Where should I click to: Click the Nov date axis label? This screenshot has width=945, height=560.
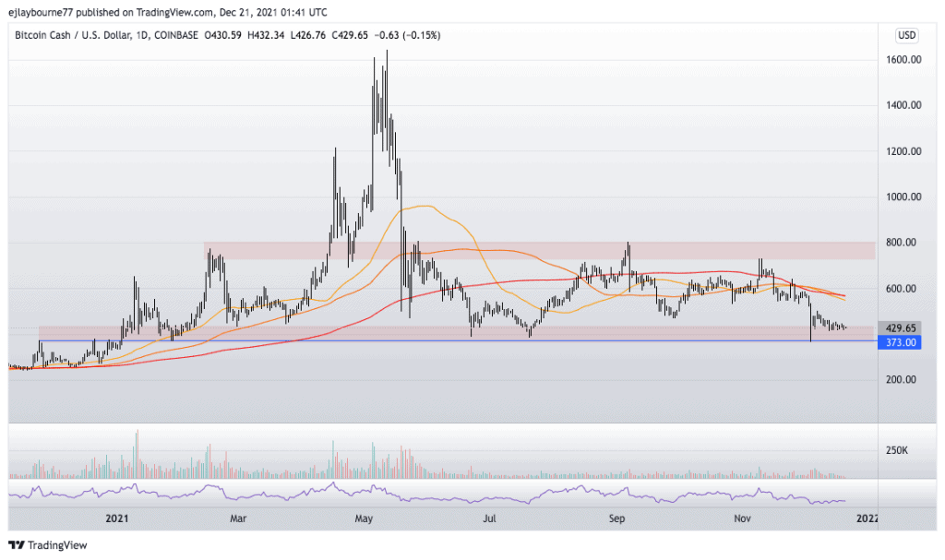pyautogui.click(x=743, y=518)
